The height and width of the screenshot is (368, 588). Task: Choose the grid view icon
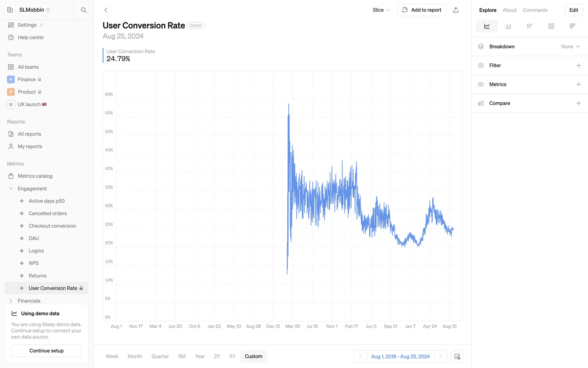pos(551,26)
